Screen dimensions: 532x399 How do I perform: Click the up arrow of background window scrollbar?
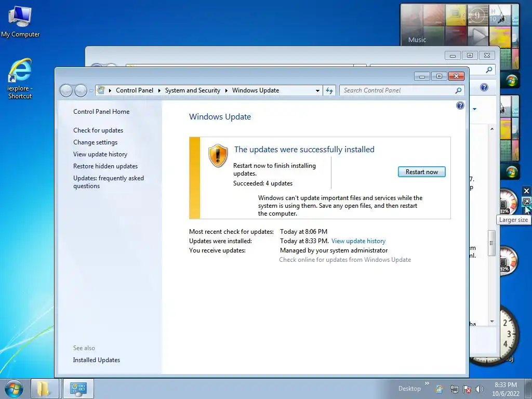pos(492,129)
